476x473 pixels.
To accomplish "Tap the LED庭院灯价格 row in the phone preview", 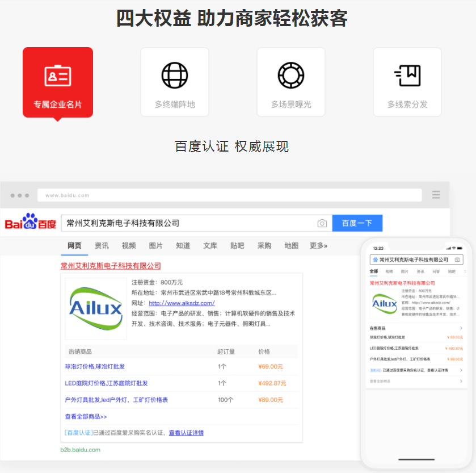I will pyautogui.click(x=416, y=348).
